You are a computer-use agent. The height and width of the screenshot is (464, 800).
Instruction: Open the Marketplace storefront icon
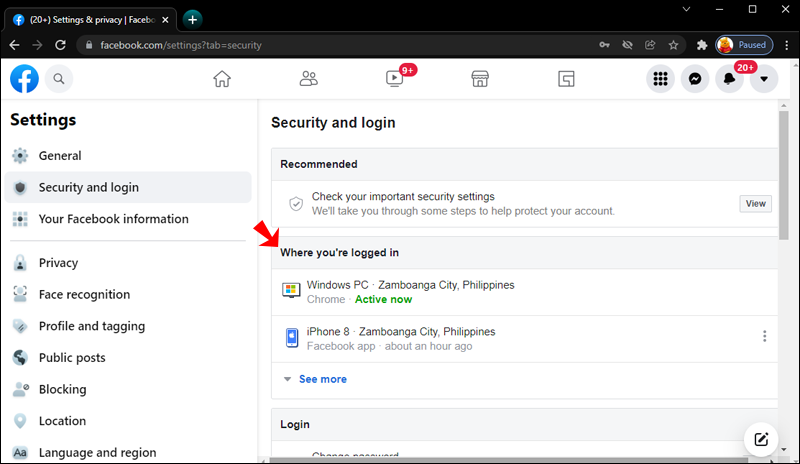[x=480, y=79]
